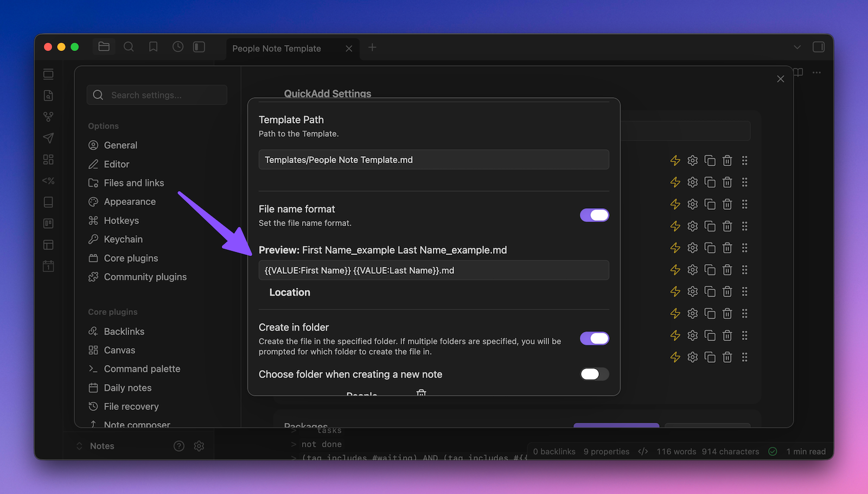The width and height of the screenshot is (868, 494).
Task: Click the first lightning bolt command icon
Action: (x=675, y=161)
